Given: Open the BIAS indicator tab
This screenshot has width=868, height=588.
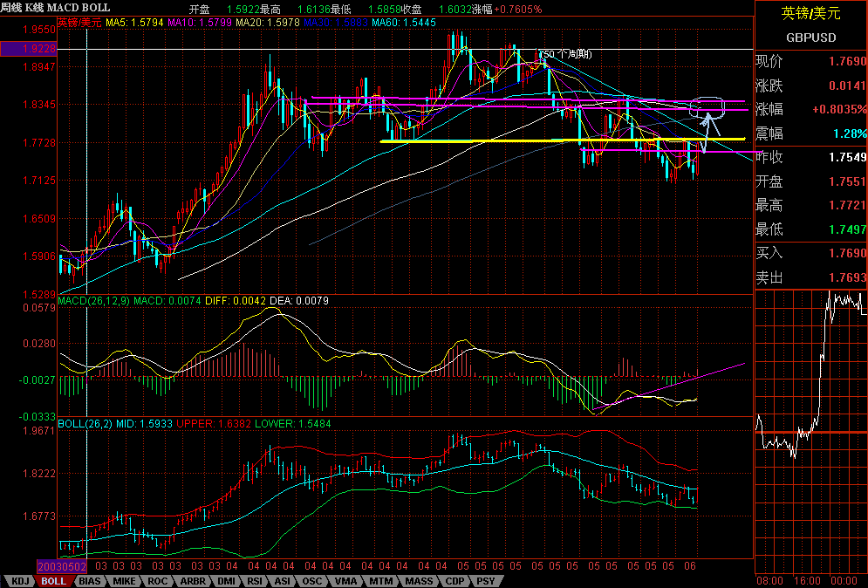Looking at the screenshot, I should pyautogui.click(x=90, y=581).
